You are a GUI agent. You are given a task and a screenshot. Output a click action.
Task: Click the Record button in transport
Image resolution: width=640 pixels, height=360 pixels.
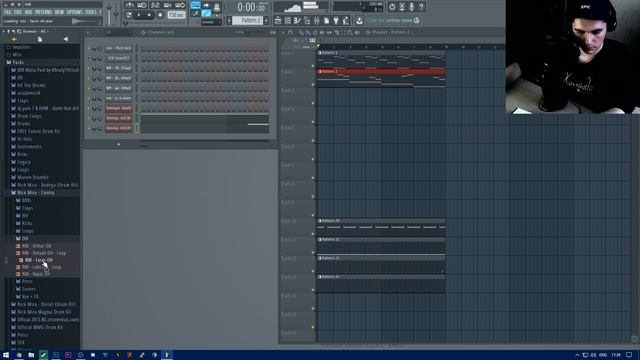click(x=160, y=15)
